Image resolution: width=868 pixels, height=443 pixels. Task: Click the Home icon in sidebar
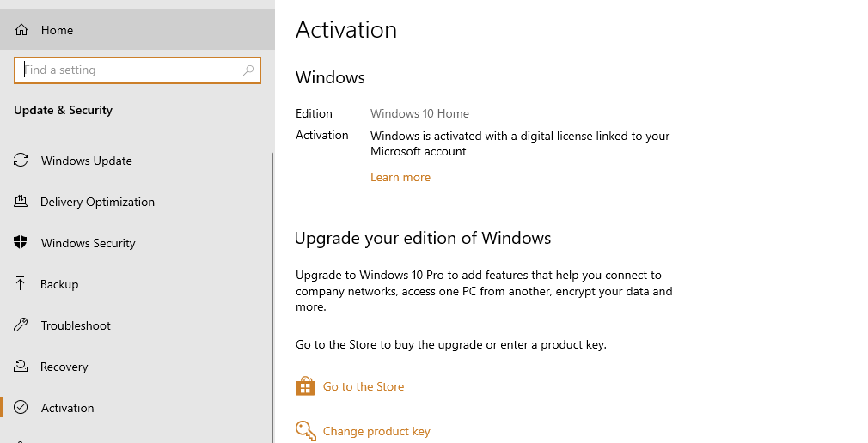[21, 30]
